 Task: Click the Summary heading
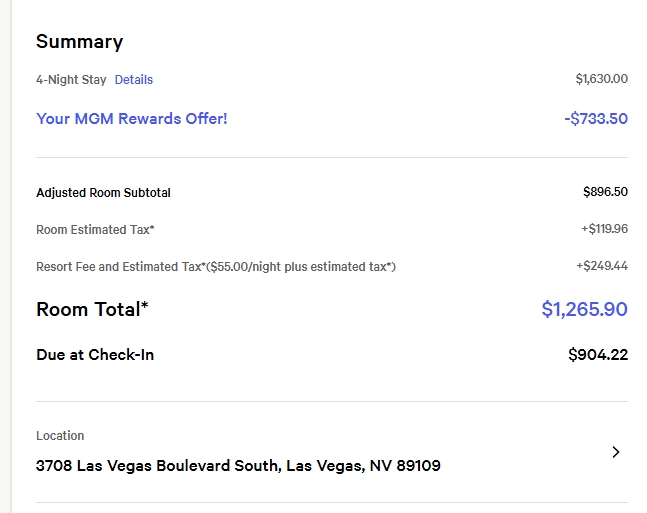pos(80,42)
